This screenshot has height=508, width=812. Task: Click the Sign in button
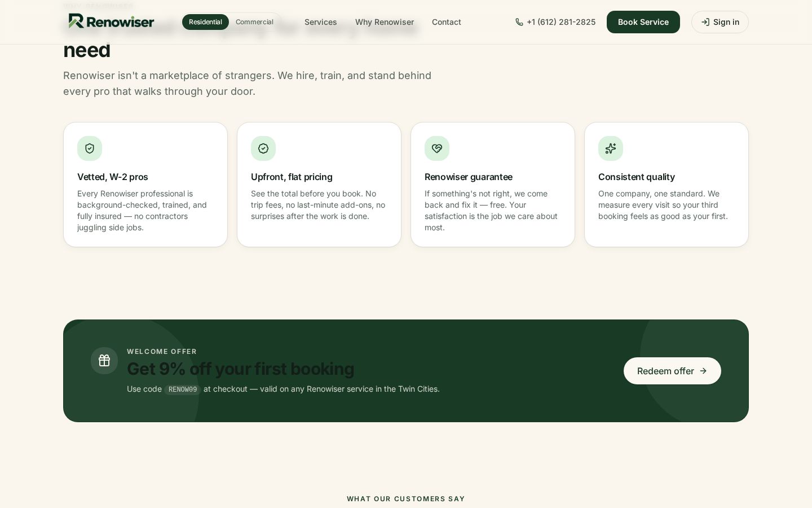coord(720,22)
